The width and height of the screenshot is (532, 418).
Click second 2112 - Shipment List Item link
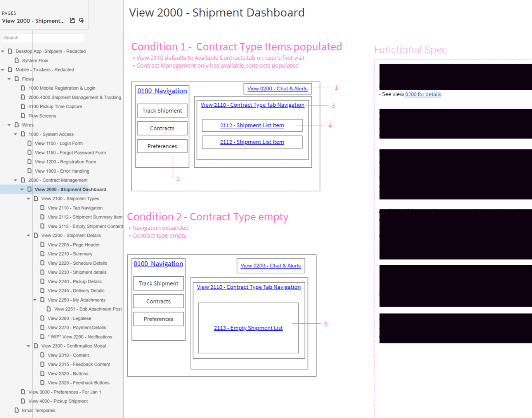point(252,142)
